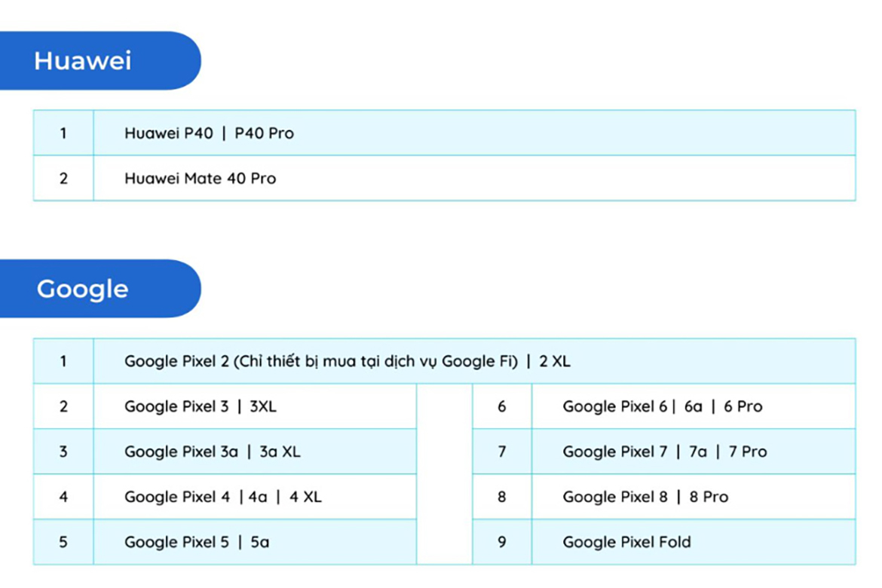This screenshot has height=588, width=882.
Task: Click the number 6 index cell
Action: click(502, 406)
